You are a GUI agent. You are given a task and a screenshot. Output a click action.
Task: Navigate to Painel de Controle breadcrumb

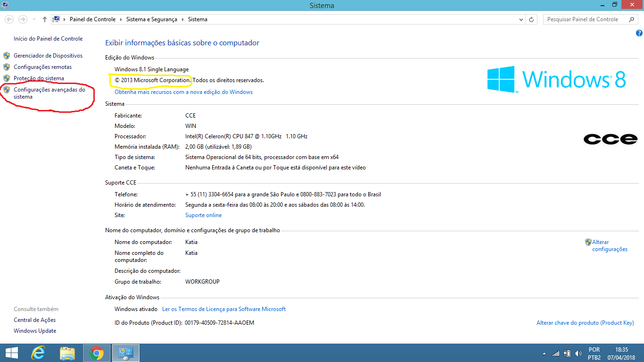click(92, 19)
